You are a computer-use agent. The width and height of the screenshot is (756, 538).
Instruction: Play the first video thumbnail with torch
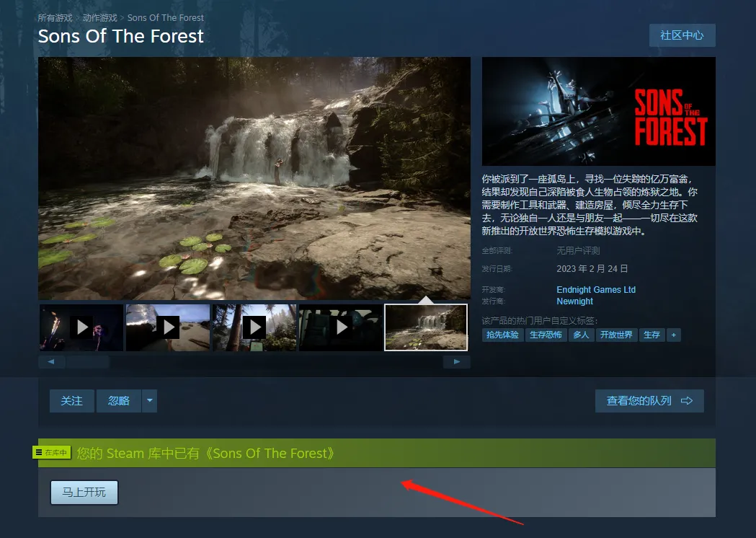81,327
